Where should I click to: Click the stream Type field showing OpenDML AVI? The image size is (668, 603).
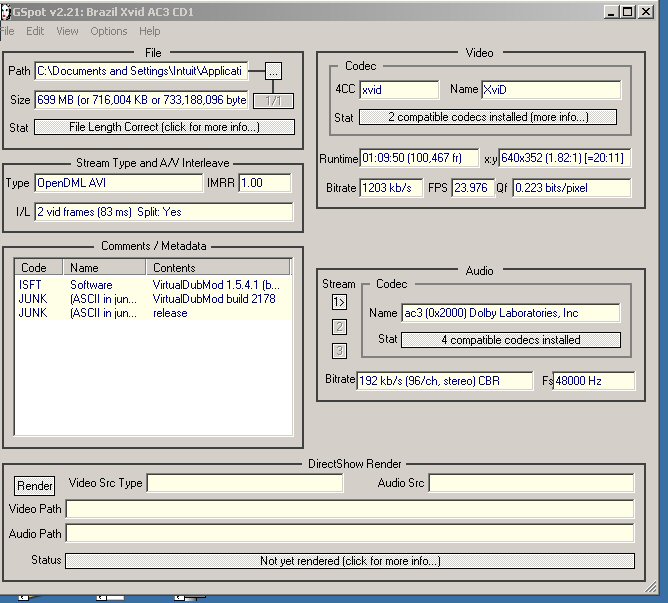[118, 183]
